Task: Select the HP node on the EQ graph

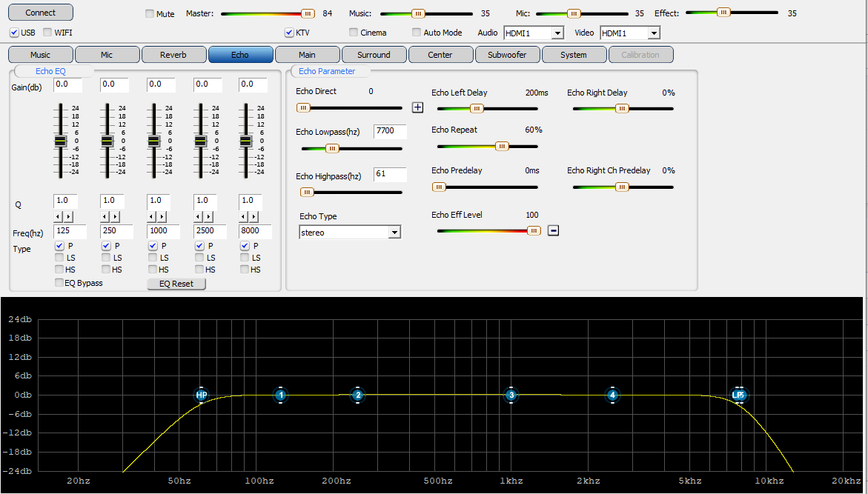Action: 202,395
